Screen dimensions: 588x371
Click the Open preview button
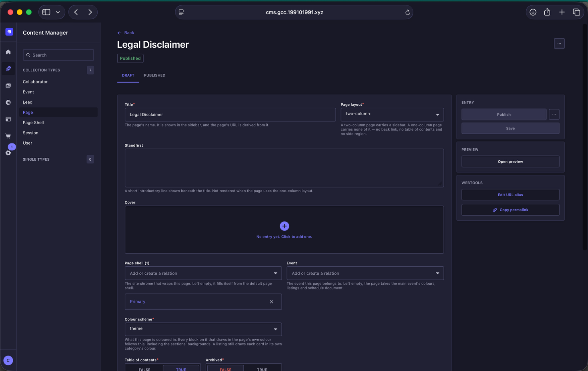pos(510,162)
